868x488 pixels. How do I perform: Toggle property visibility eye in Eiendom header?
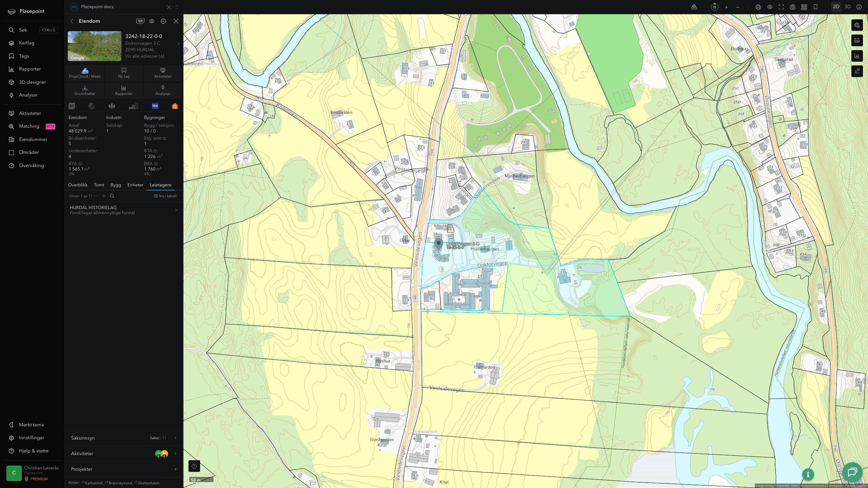152,21
